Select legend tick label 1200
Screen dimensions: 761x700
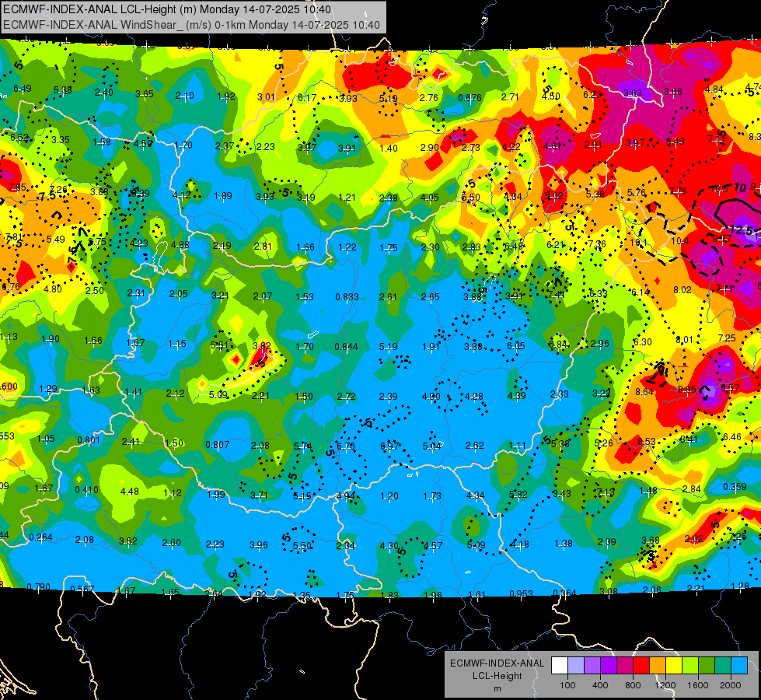[x=665, y=685]
